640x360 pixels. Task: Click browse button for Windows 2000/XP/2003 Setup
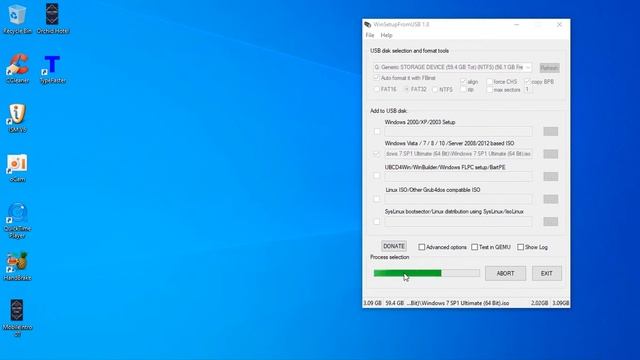551,131
